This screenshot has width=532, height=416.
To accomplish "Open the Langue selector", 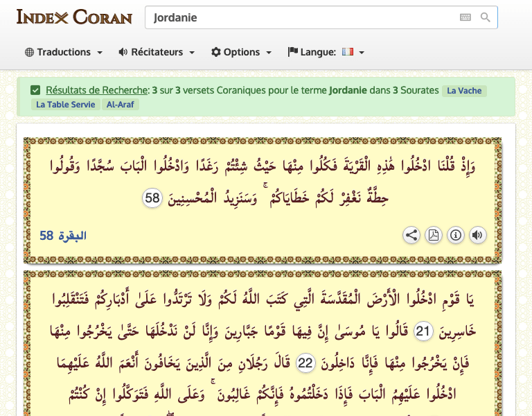I will click(x=326, y=52).
